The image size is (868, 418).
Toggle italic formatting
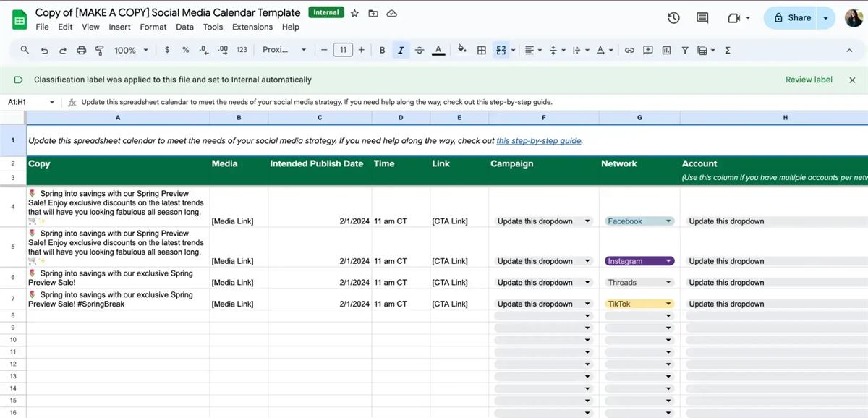400,51
